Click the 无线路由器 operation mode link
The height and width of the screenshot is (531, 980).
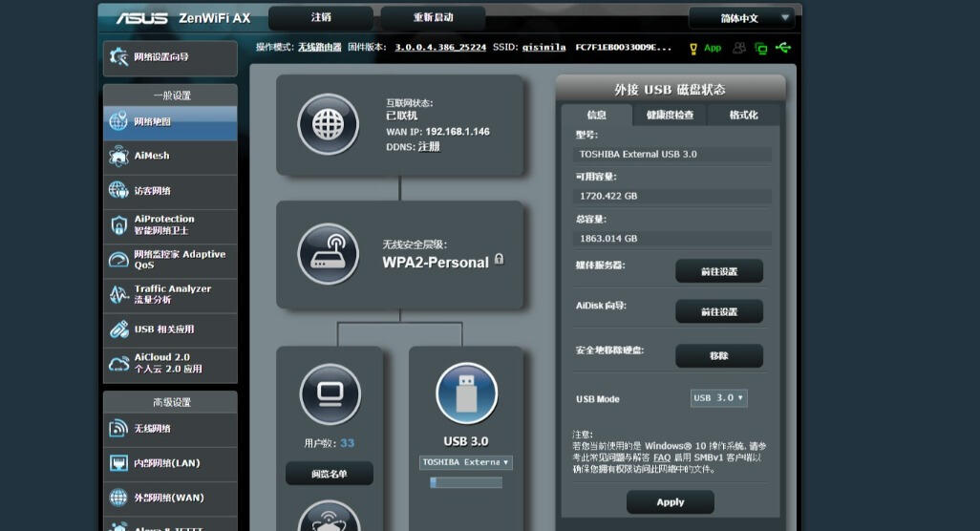(x=319, y=48)
